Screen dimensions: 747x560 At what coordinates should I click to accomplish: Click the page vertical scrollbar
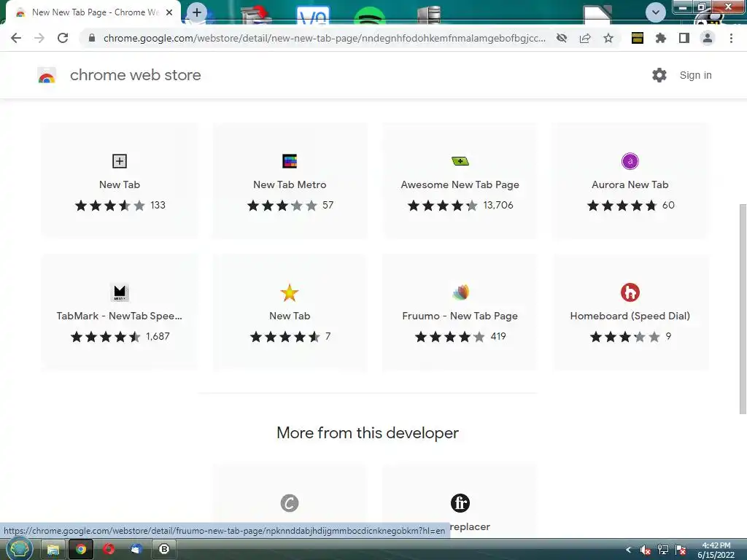tap(743, 308)
